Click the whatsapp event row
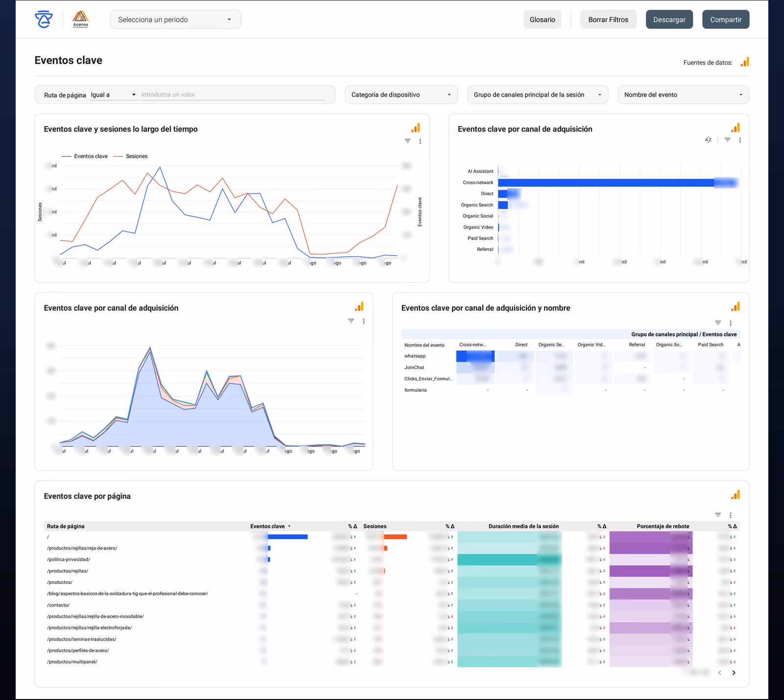This screenshot has width=784, height=700. tap(571, 356)
